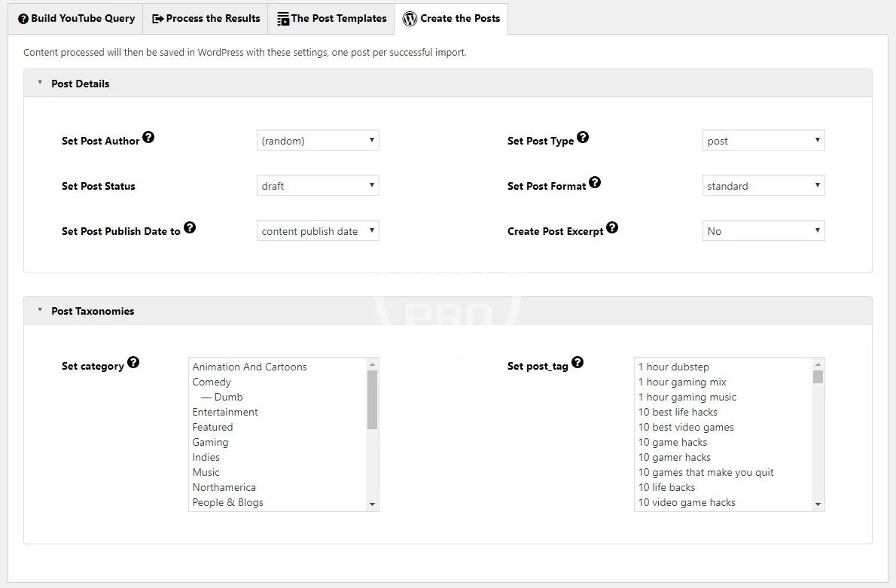Image resolution: width=896 pixels, height=588 pixels.
Task: Click help icon beside Set Post Publish Date
Action: (x=190, y=227)
